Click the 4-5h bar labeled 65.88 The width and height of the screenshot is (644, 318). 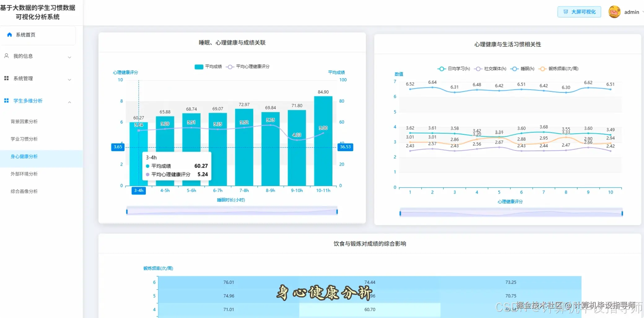pyautogui.click(x=165, y=151)
